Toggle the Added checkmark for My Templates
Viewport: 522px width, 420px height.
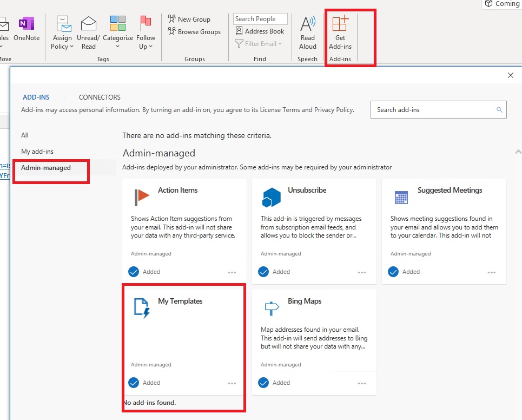pos(134,383)
